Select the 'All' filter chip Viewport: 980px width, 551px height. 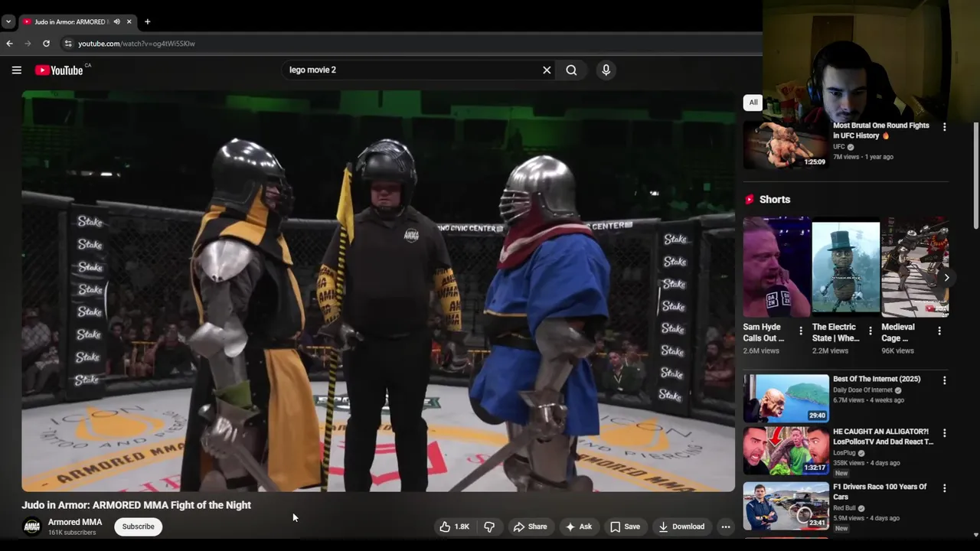[753, 103]
